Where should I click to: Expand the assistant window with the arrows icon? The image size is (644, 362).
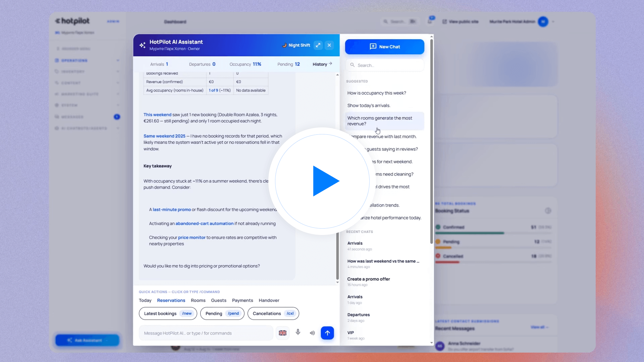tap(318, 45)
